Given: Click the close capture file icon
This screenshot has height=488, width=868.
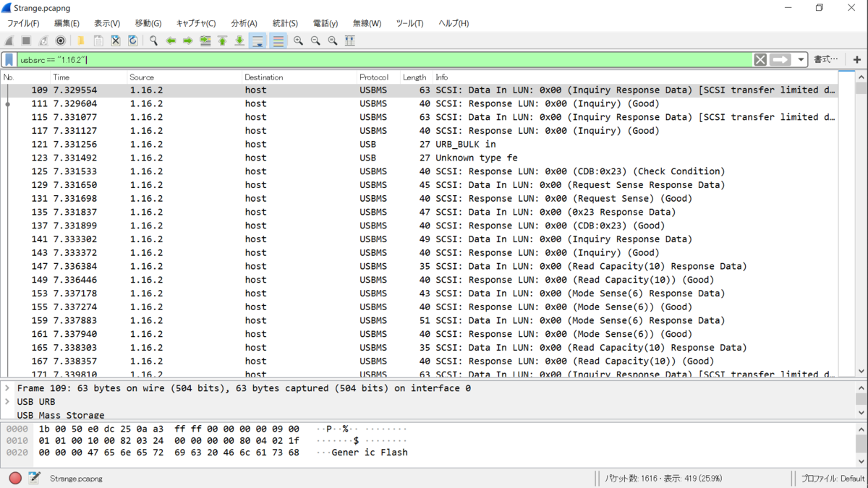Looking at the screenshot, I should coord(116,40).
